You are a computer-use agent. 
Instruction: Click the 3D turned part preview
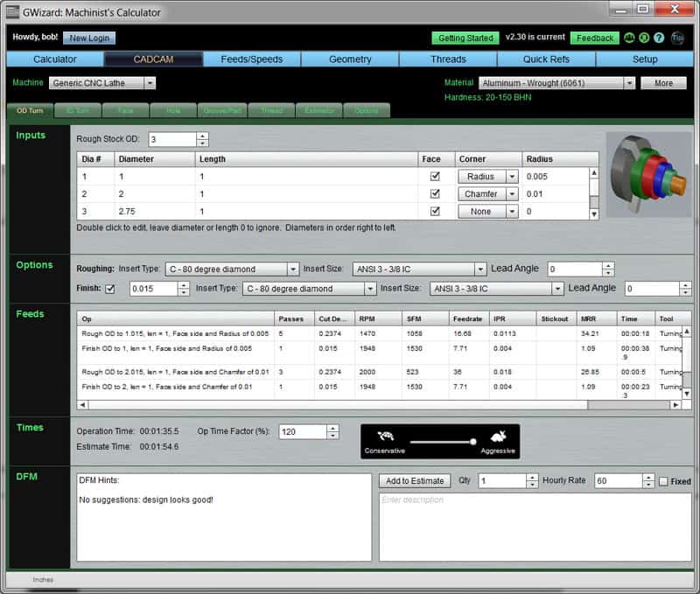647,174
